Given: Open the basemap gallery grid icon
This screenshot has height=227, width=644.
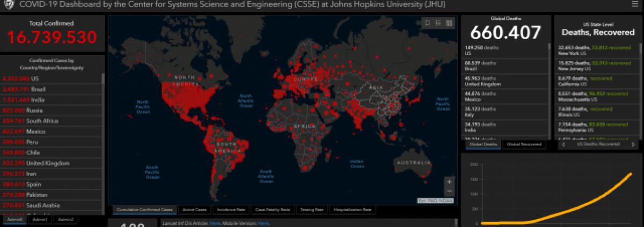Looking at the screenshot, I should click(449, 23).
